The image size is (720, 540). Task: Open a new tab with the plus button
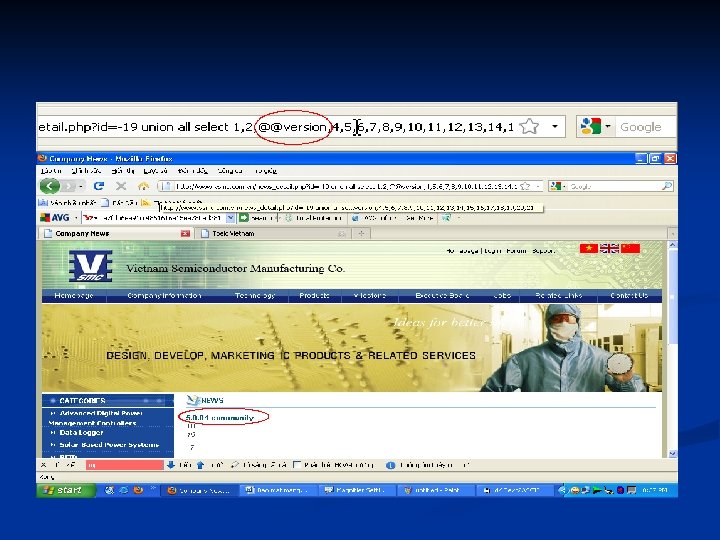(361, 233)
